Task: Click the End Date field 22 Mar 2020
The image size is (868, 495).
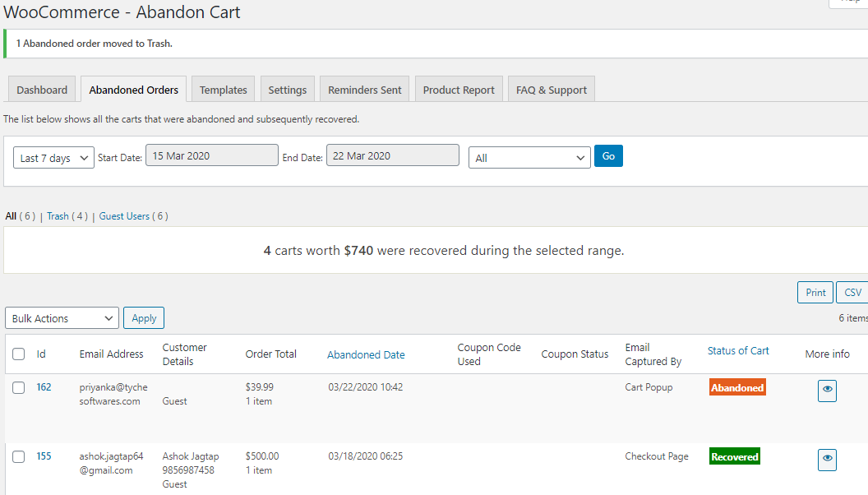Action: (x=392, y=155)
